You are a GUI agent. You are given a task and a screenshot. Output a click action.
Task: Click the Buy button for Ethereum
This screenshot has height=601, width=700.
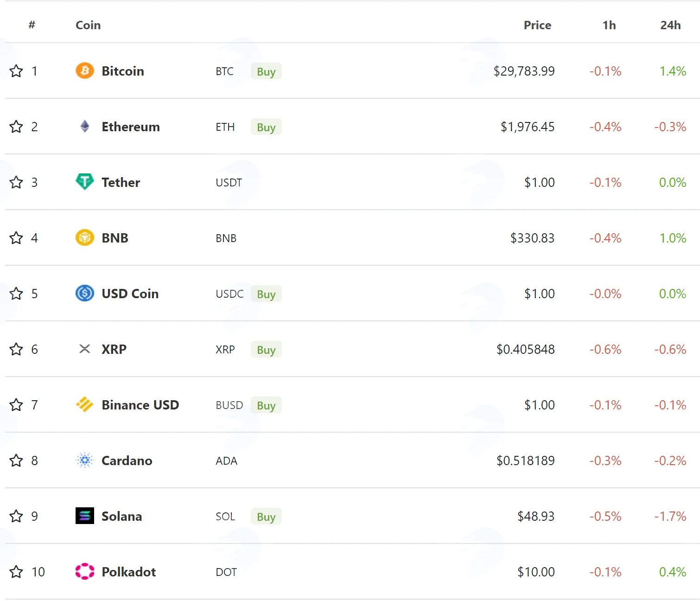[266, 127]
